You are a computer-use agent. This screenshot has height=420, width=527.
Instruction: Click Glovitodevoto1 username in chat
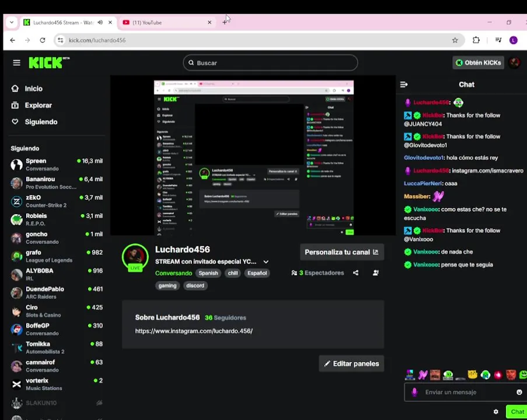click(424, 157)
